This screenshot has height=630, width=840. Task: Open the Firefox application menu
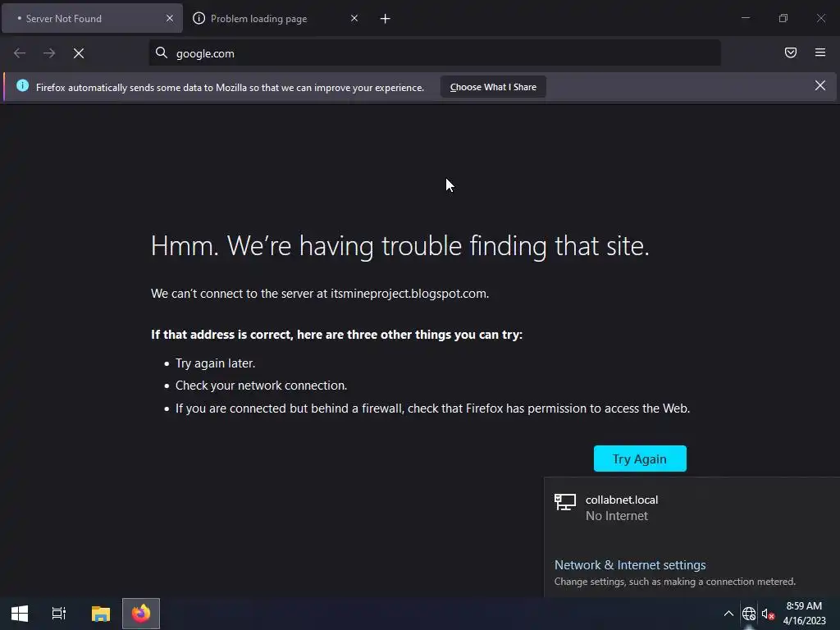click(x=820, y=52)
